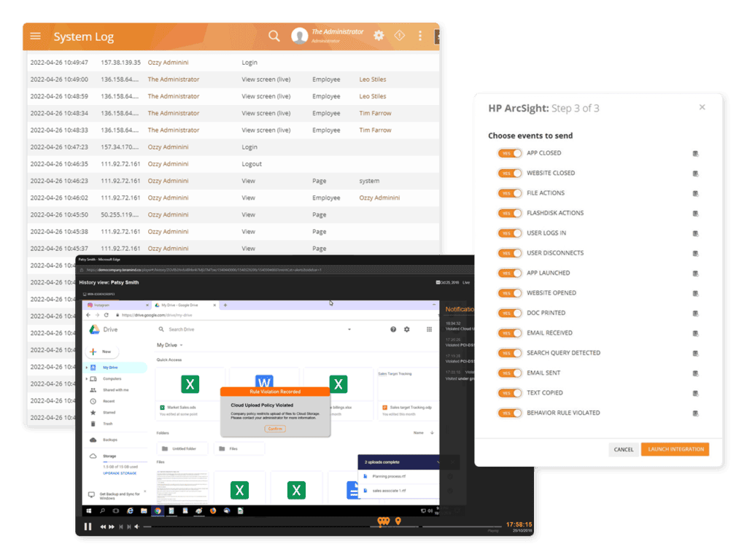Disable the FLASHDISK ACTIONS event
Image resolution: width=747 pixels, height=560 pixels.
click(x=510, y=214)
